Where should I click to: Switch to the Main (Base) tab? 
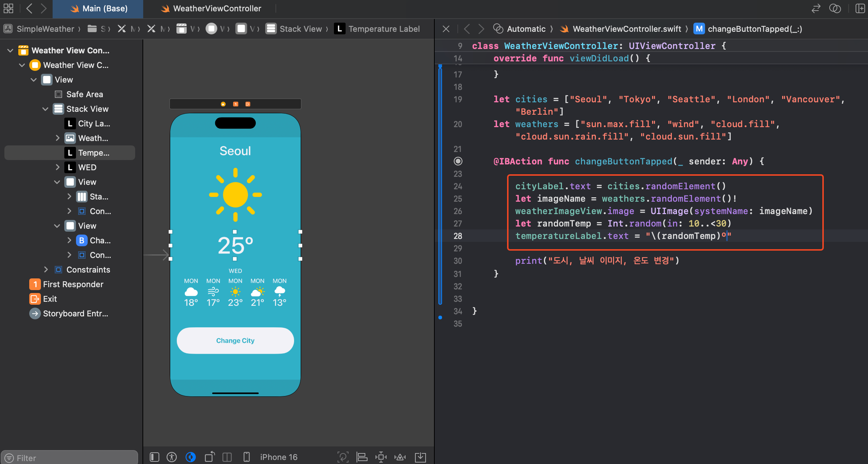(x=104, y=8)
